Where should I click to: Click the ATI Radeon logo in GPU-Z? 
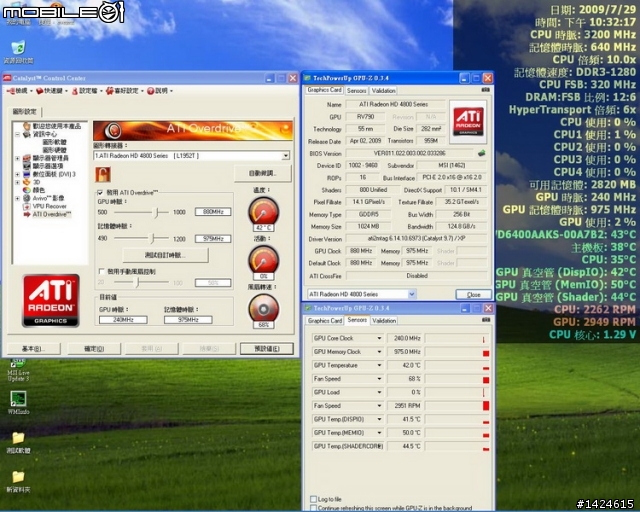[468, 122]
